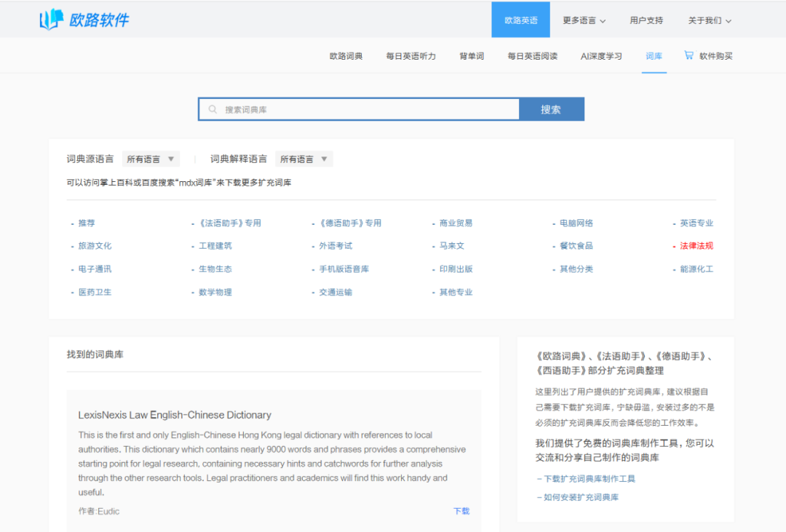The image size is (786, 532).
Task: Select the 电脑网络 category
Action: tap(576, 223)
